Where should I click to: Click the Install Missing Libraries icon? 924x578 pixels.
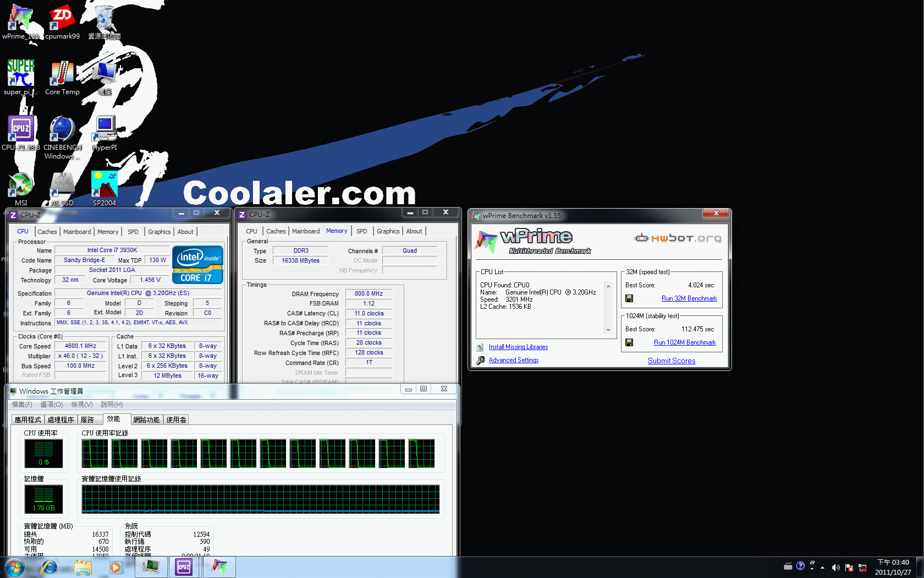[480, 347]
